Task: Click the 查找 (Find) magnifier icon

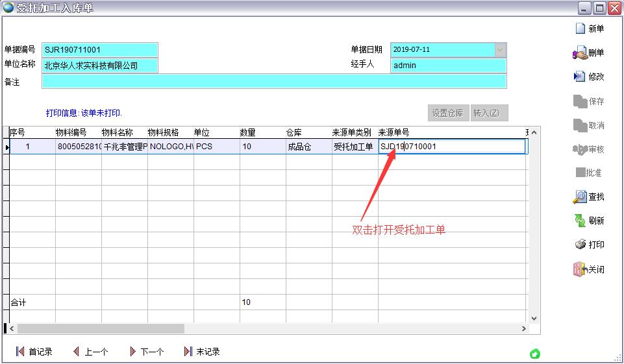Action: pos(580,197)
